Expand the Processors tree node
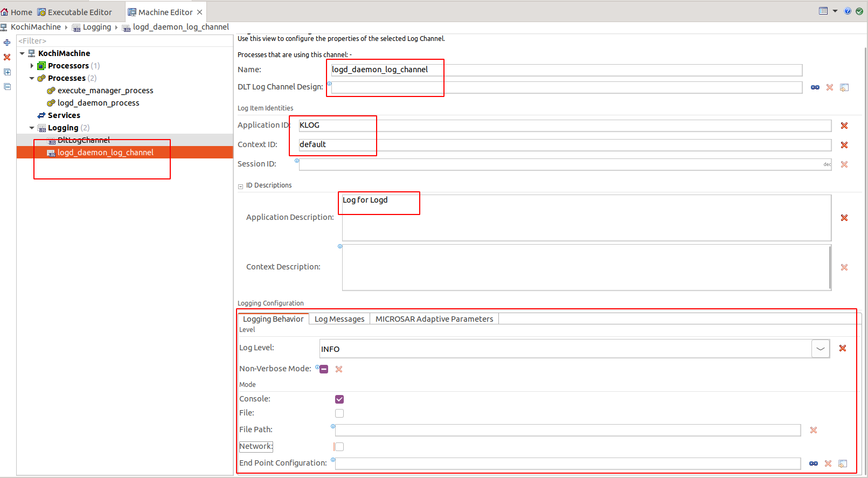The image size is (868, 478). (x=32, y=66)
